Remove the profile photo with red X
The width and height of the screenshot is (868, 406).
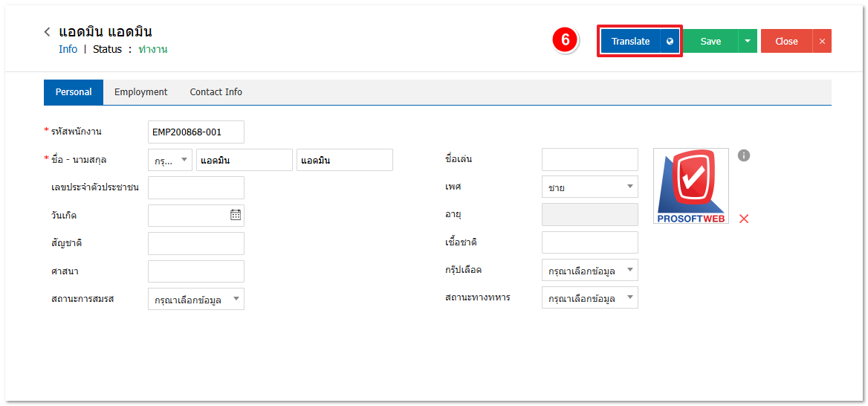[744, 219]
